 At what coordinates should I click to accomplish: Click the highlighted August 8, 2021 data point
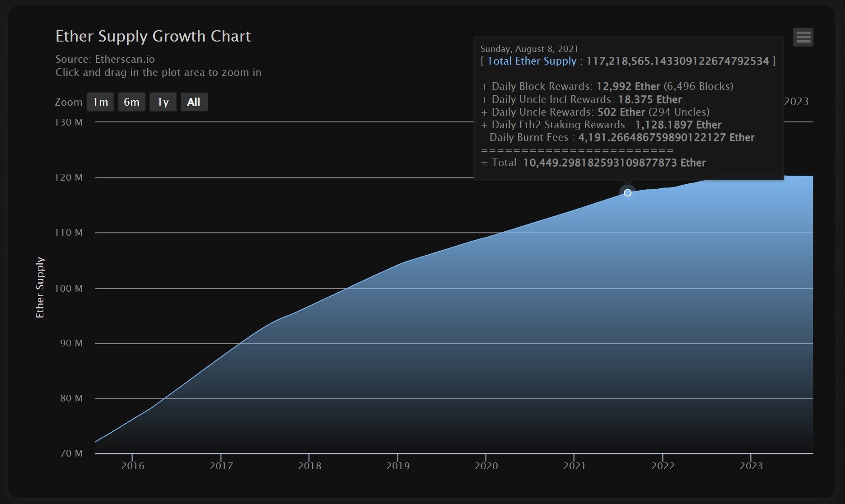[627, 193]
